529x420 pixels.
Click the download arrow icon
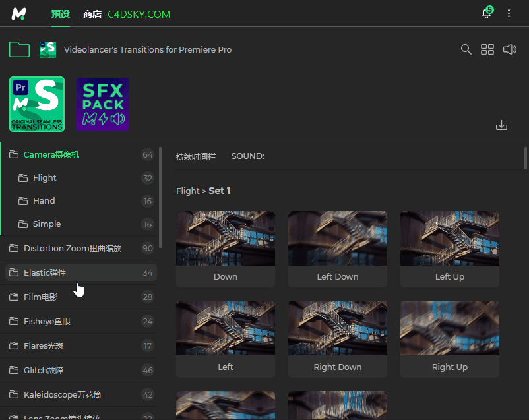(501, 125)
